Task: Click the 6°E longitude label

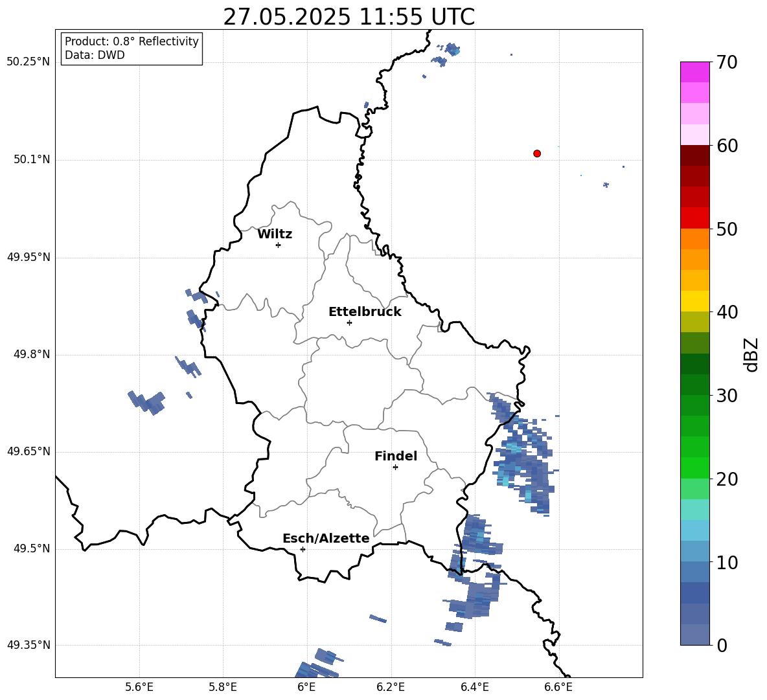Action: tap(306, 687)
